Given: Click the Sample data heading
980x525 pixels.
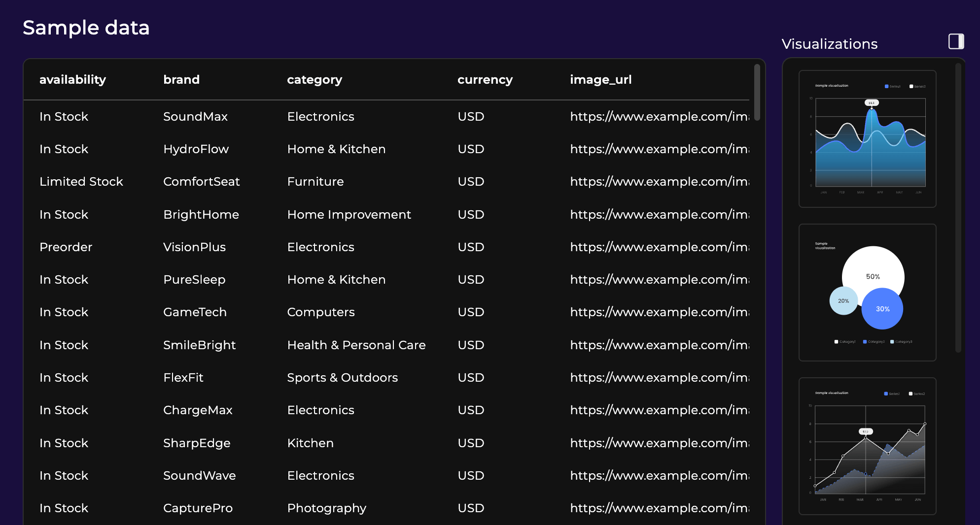Looking at the screenshot, I should tap(86, 28).
